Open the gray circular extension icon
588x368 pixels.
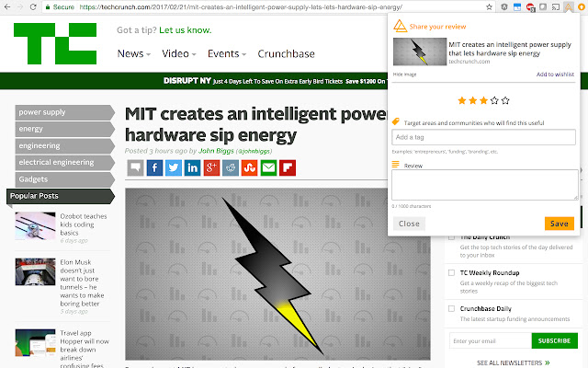tap(504, 6)
